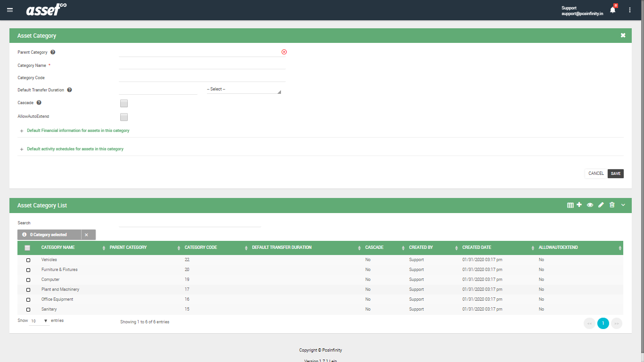Click category code 22 cell
The width and height of the screenshot is (644, 362).
pos(187,260)
